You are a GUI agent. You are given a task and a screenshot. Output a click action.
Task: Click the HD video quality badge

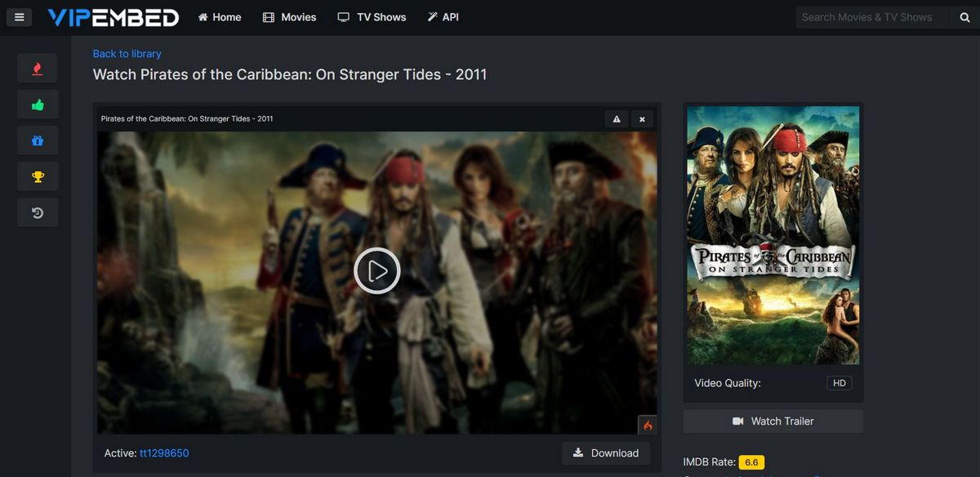[839, 383]
